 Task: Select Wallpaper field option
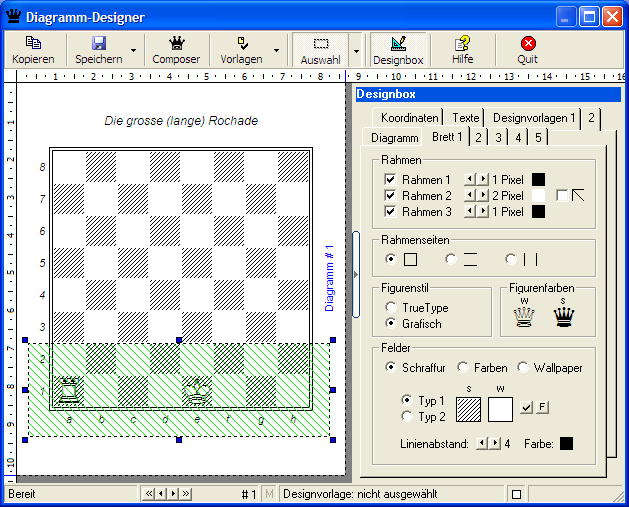click(523, 367)
